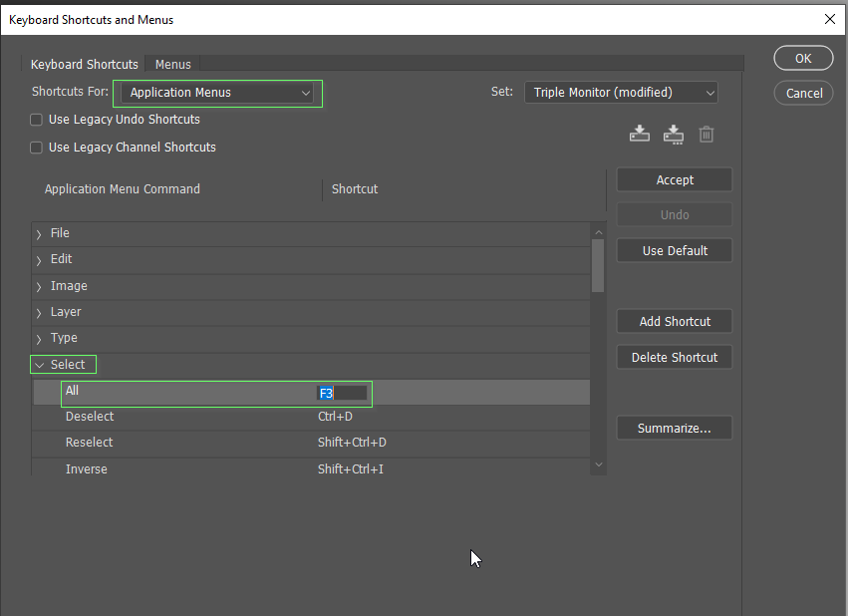Save all changes to current shortcut set
The image size is (848, 616).
[x=640, y=134]
